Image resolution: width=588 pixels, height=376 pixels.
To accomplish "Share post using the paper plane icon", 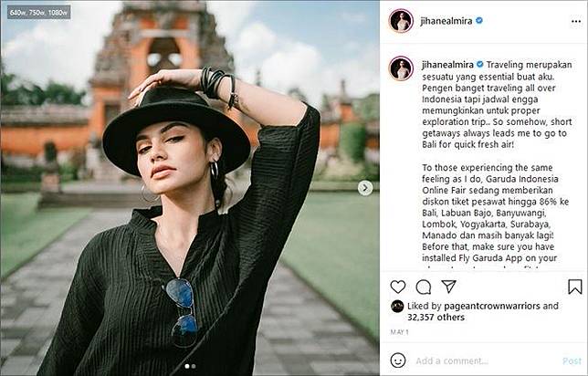I will [x=448, y=287].
